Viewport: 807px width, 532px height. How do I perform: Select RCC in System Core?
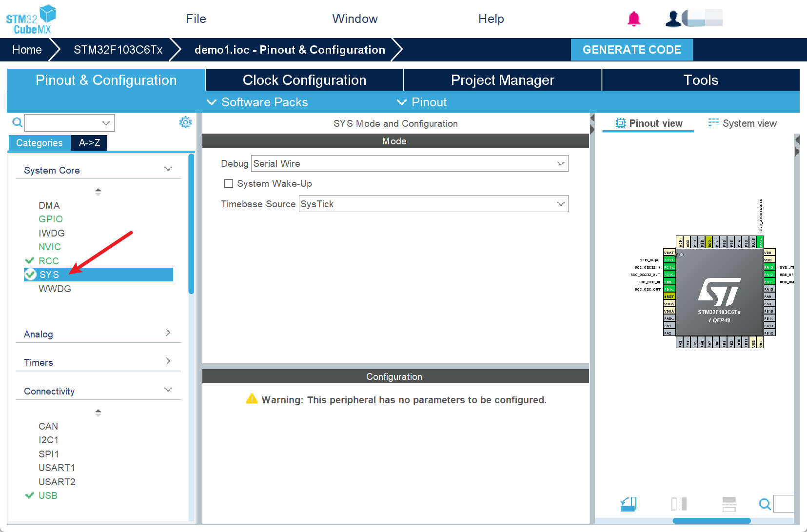click(x=49, y=261)
